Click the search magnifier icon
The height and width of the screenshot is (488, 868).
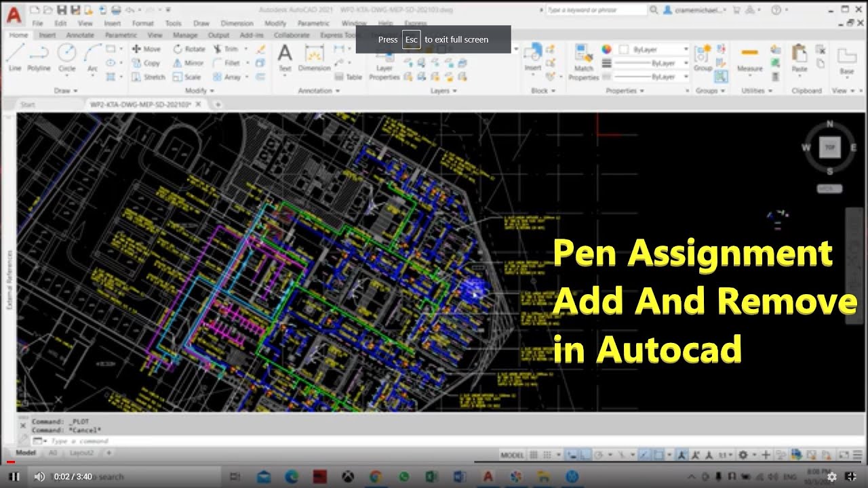[x=654, y=10]
